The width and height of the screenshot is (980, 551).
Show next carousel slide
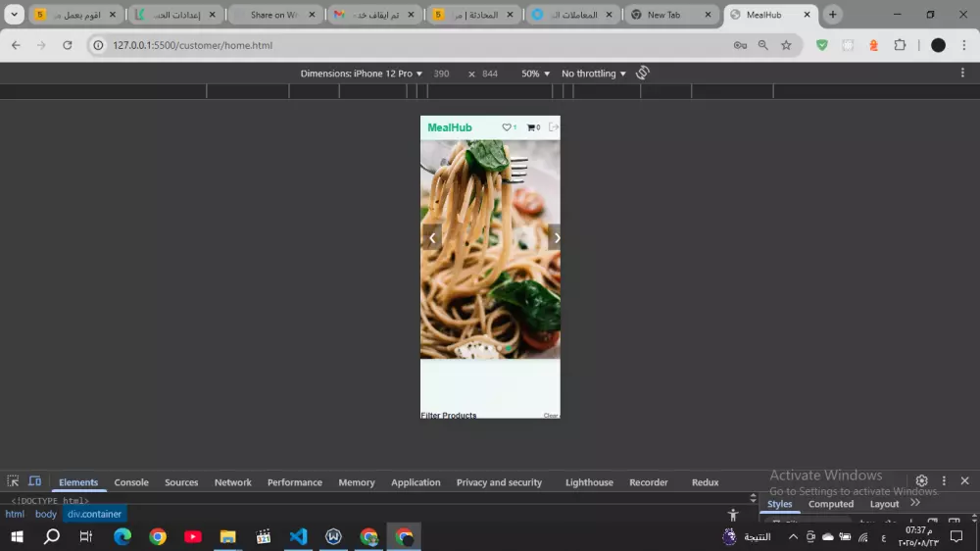tap(556, 237)
